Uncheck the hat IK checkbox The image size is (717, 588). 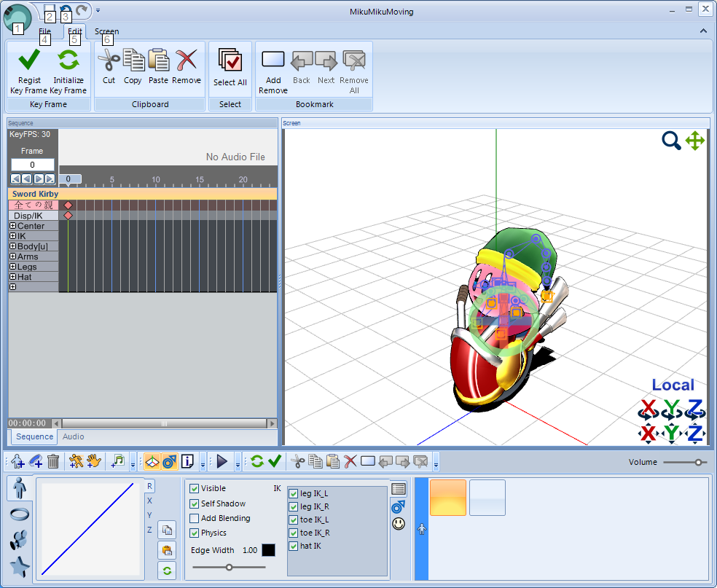pyautogui.click(x=294, y=546)
